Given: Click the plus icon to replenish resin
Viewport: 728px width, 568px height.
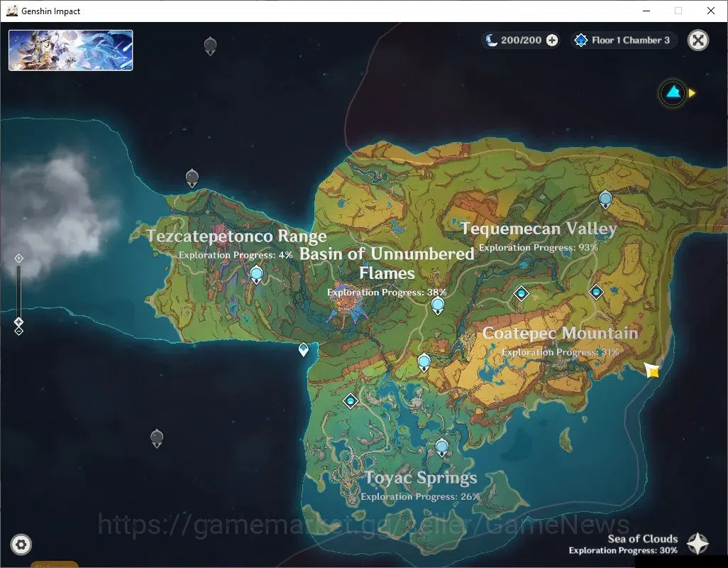Looking at the screenshot, I should click(x=551, y=40).
